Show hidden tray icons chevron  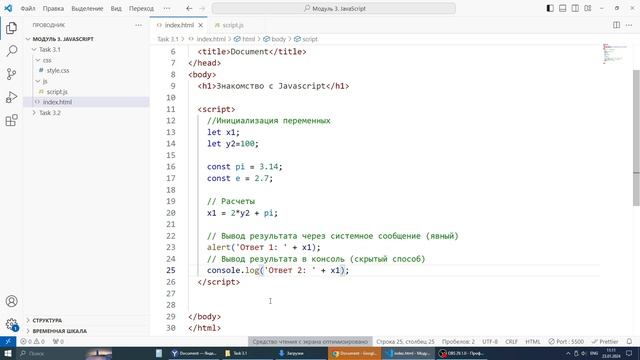click(x=568, y=353)
